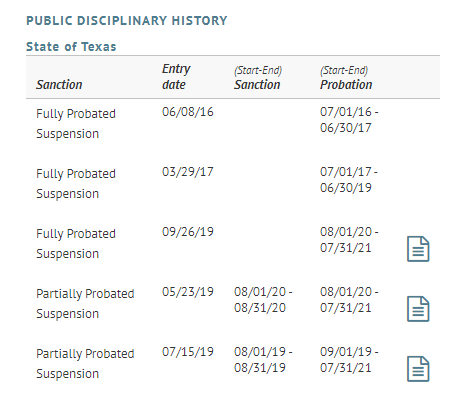Click the 09/26/19 entry date cell
The image size is (457, 417).
coord(188,232)
